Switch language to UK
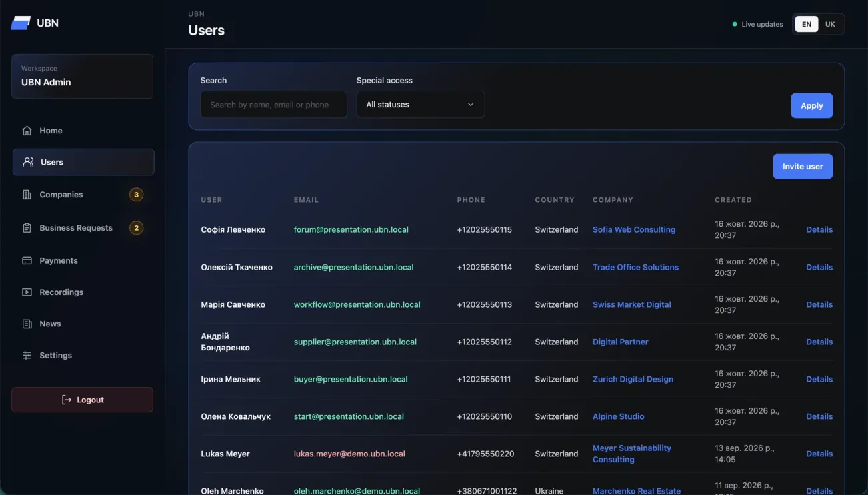868x495 pixels. coord(830,24)
